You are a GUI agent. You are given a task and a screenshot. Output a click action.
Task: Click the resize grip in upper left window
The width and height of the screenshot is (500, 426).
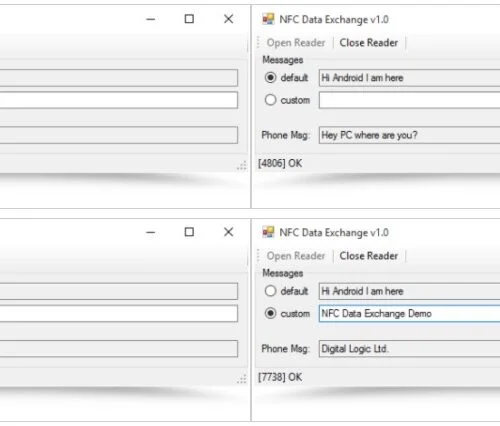[x=242, y=166]
